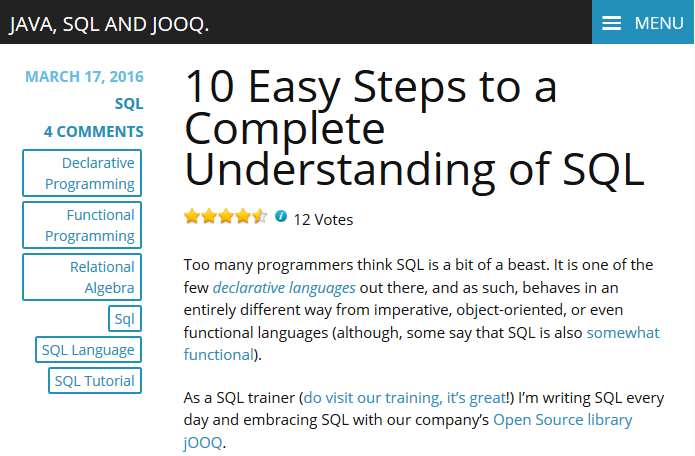This screenshot has width=695, height=456.
Task: Open the 4 COMMENTS link
Action: tap(94, 132)
